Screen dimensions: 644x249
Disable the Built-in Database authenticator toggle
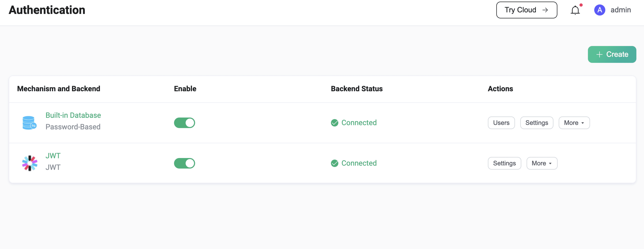pos(185,123)
